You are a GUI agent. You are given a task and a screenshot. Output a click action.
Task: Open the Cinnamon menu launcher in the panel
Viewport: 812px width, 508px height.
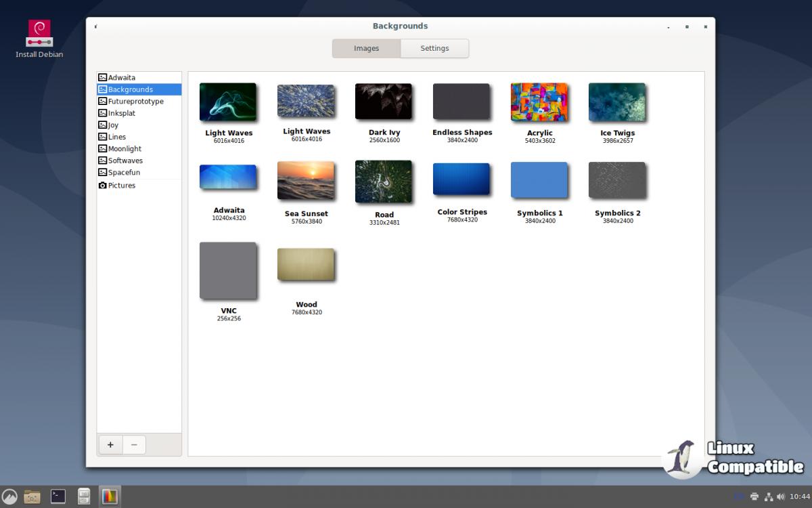(9, 496)
